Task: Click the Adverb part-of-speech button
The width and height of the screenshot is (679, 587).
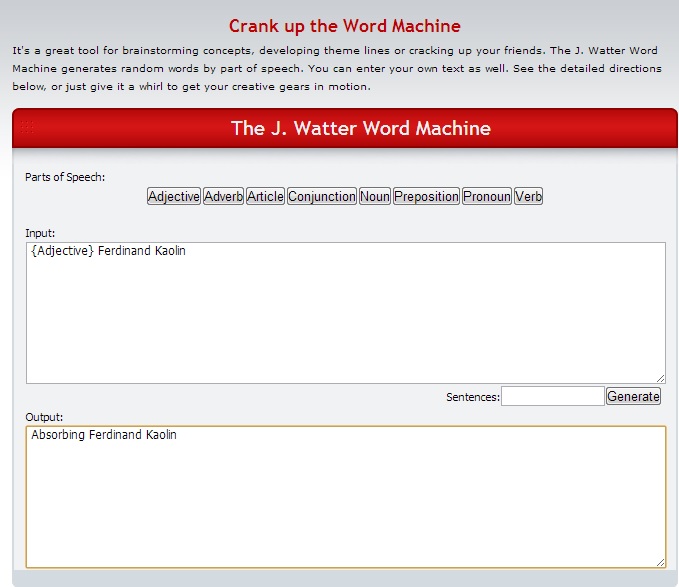Action: 223,197
